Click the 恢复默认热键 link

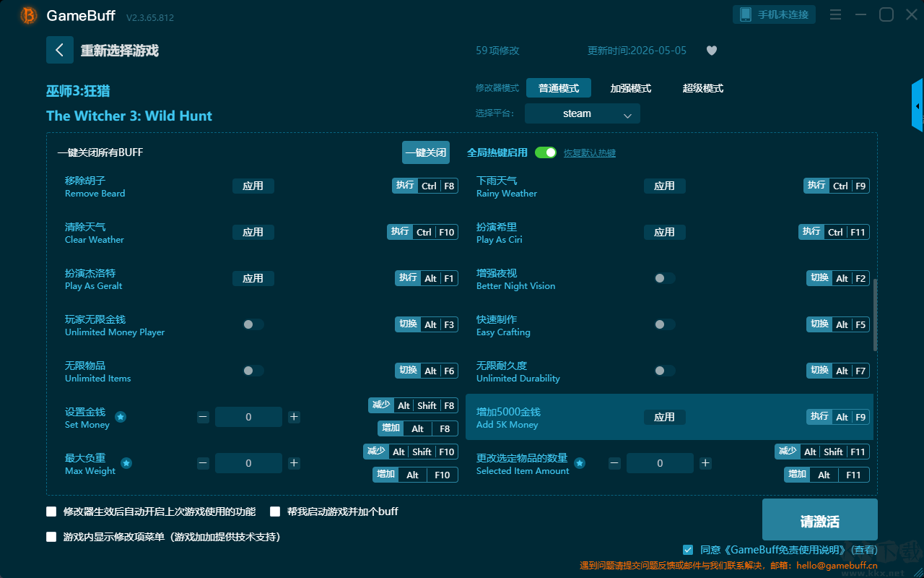(x=590, y=153)
